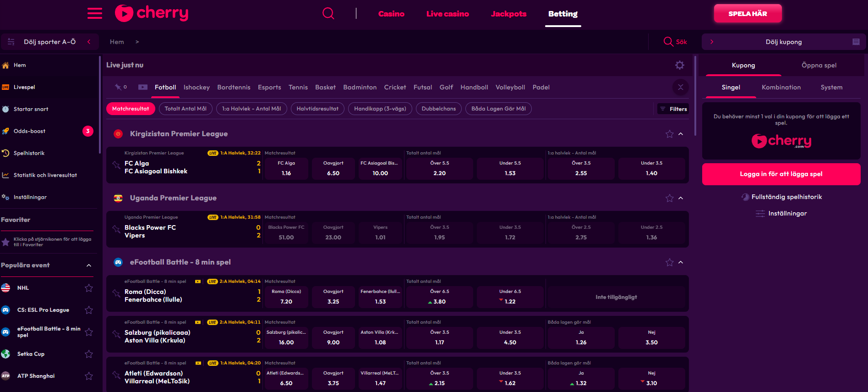
Task: Collapse the Kirgizistan Premier League section
Action: coord(681,134)
